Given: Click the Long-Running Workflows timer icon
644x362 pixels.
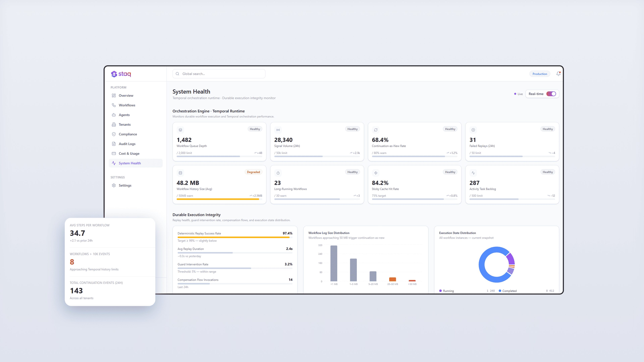Looking at the screenshot, I should pyautogui.click(x=278, y=173).
